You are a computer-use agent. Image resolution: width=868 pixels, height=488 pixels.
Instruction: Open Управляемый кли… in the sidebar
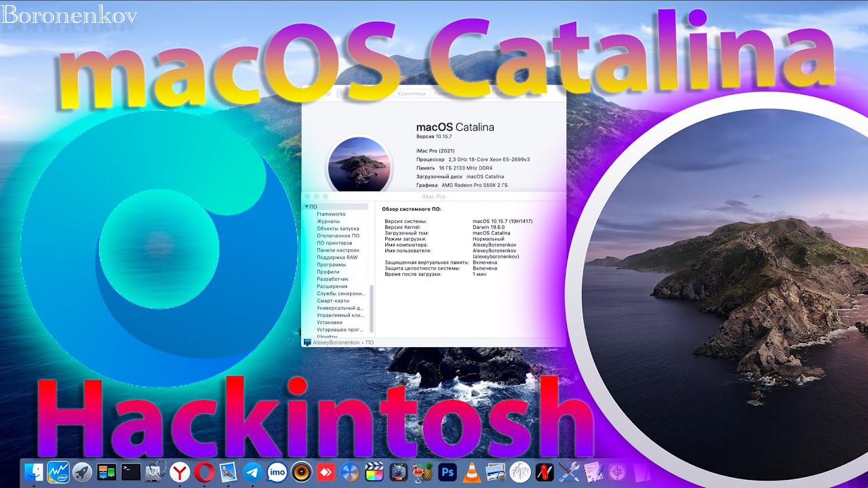click(x=340, y=315)
